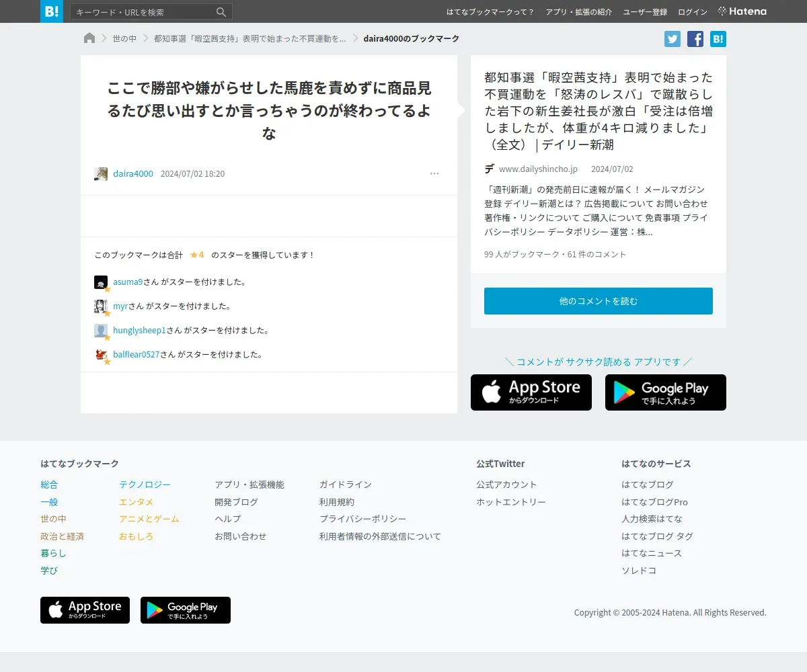Go to the 世の中 breadcrumb

click(124, 39)
